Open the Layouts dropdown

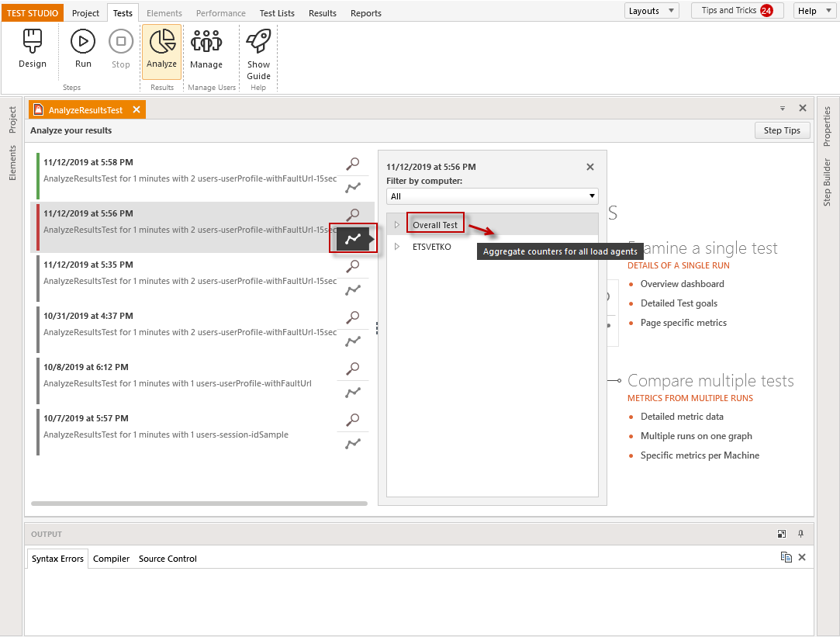point(652,11)
